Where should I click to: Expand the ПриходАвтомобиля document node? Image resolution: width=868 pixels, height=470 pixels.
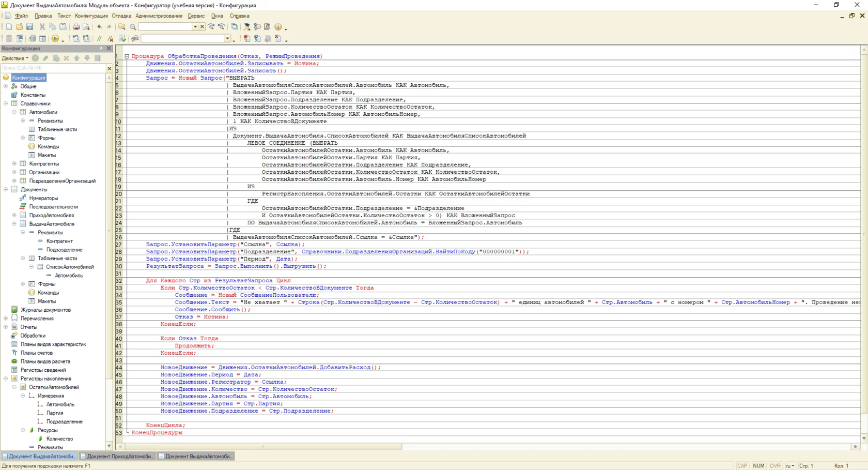click(x=14, y=215)
